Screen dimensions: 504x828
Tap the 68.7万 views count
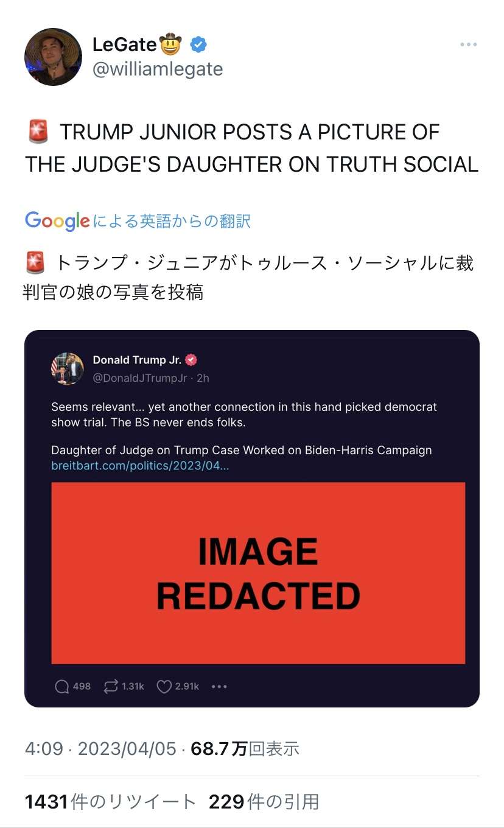245,749
